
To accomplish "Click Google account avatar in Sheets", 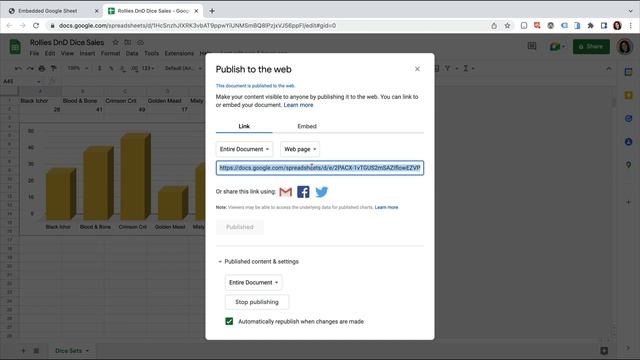I will coord(624,47).
